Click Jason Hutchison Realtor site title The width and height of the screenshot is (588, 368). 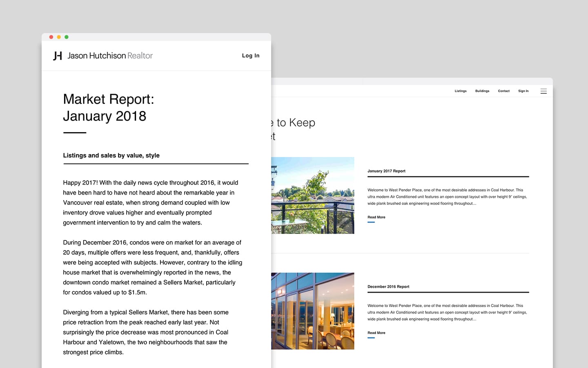[110, 56]
